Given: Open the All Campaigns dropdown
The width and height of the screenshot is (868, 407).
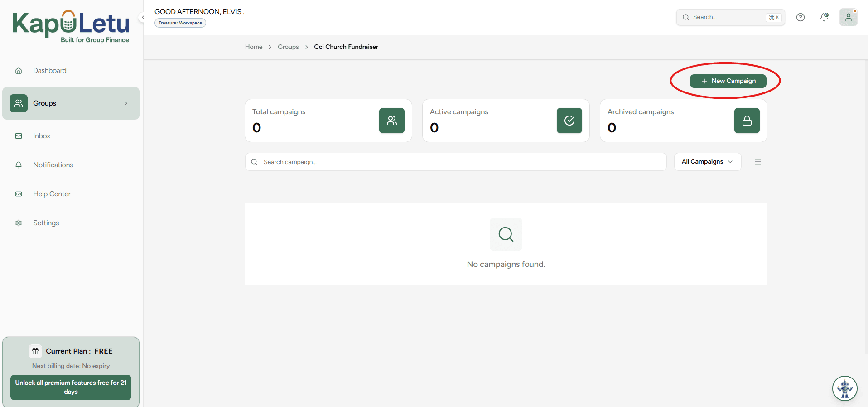Looking at the screenshot, I should click(x=708, y=162).
